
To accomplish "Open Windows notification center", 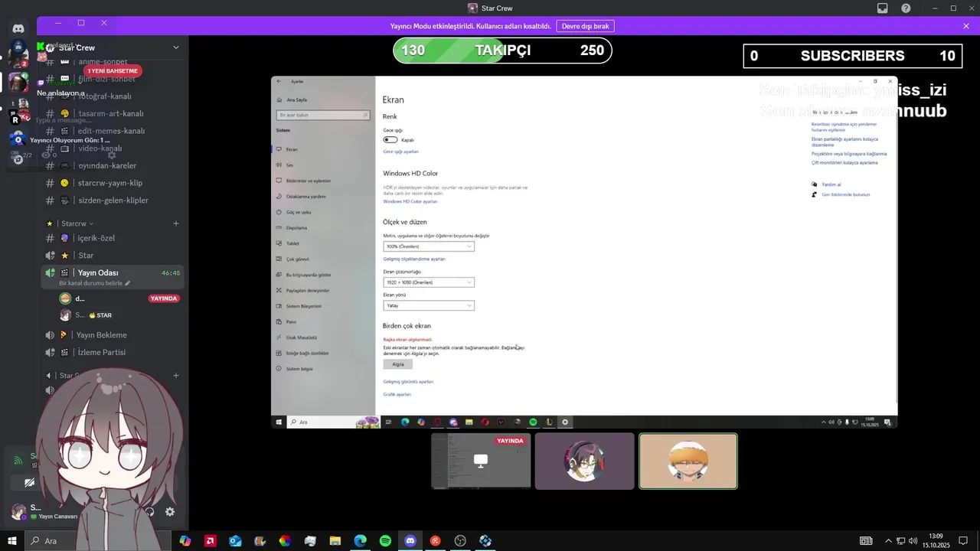I will tap(963, 541).
